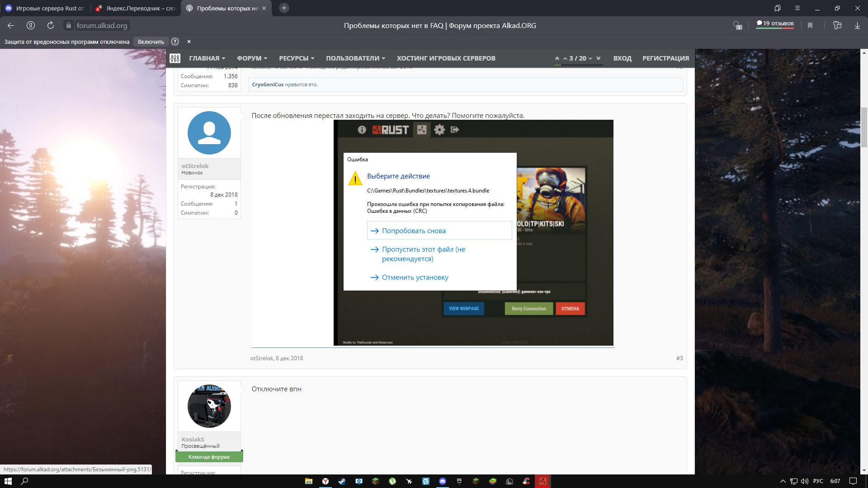Open the browser downloads icon
This screenshot has height=488, width=868.
(857, 25)
